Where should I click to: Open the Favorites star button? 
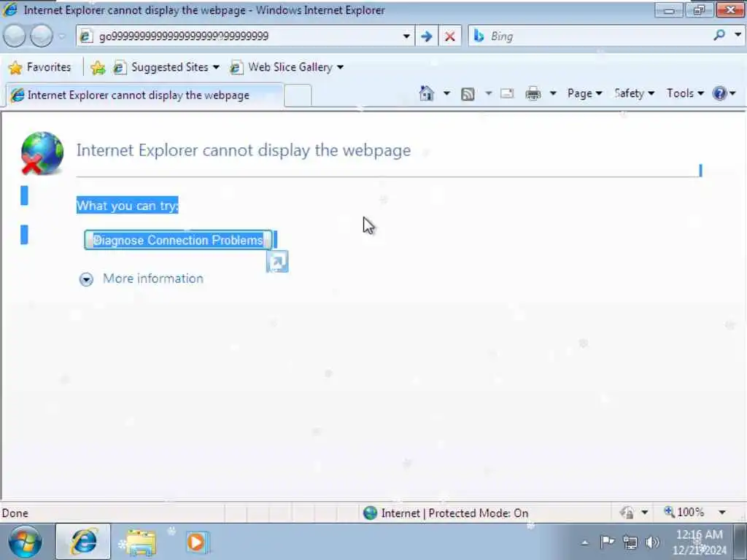tap(39, 67)
